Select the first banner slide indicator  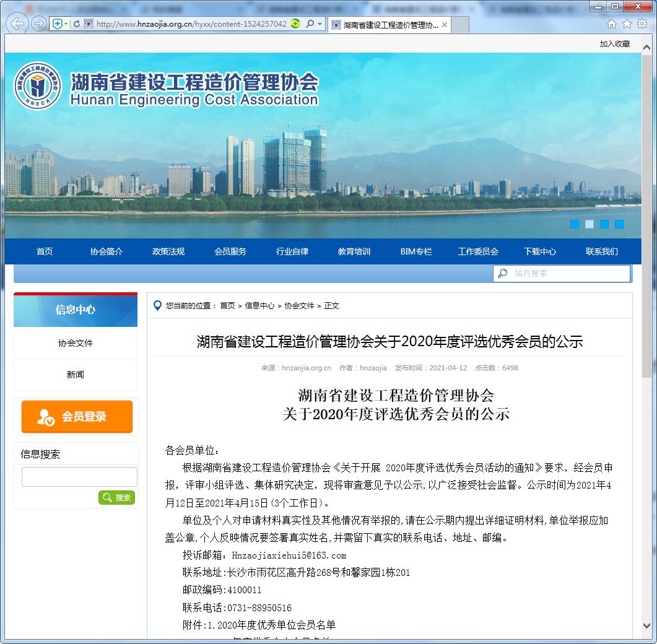tap(575, 224)
